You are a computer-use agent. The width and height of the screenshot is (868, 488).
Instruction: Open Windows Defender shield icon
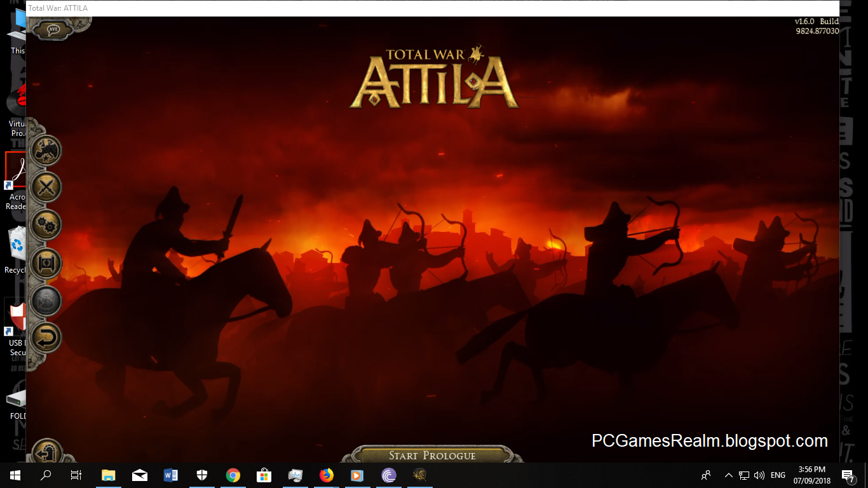[202, 475]
